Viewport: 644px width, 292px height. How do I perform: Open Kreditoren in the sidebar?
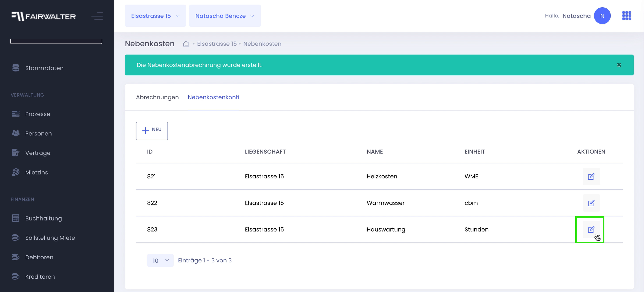40,277
